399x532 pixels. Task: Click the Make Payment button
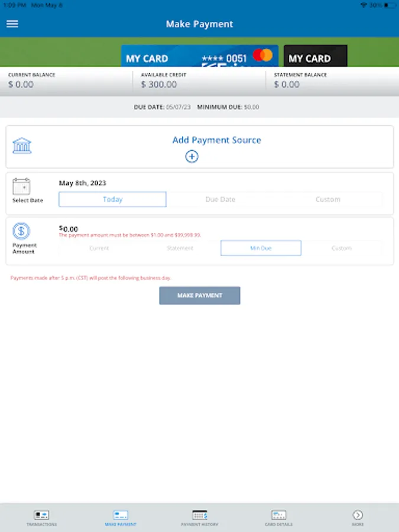pos(200,296)
